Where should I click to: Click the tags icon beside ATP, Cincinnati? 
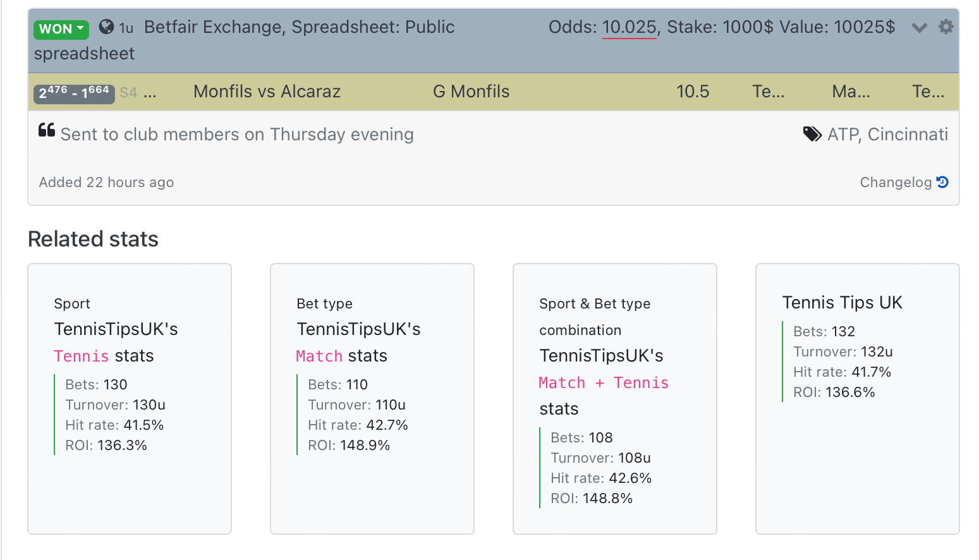click(x=812, y=134)
